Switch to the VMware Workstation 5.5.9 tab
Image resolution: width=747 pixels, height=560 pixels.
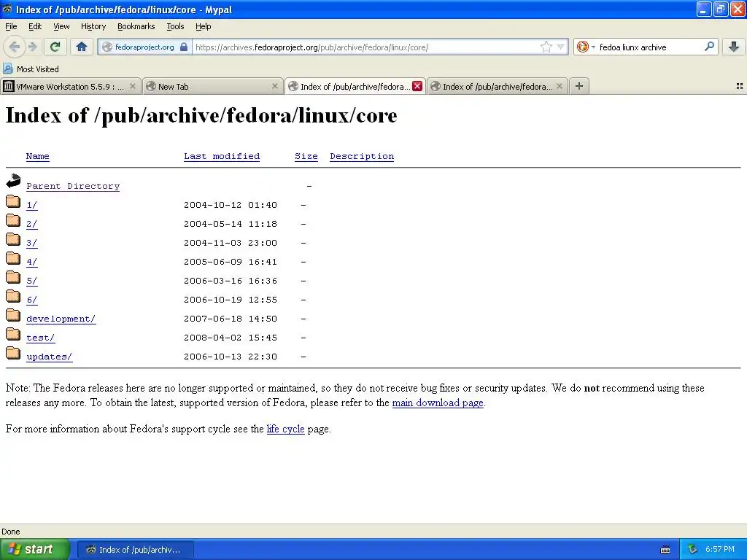pos(71,86)
